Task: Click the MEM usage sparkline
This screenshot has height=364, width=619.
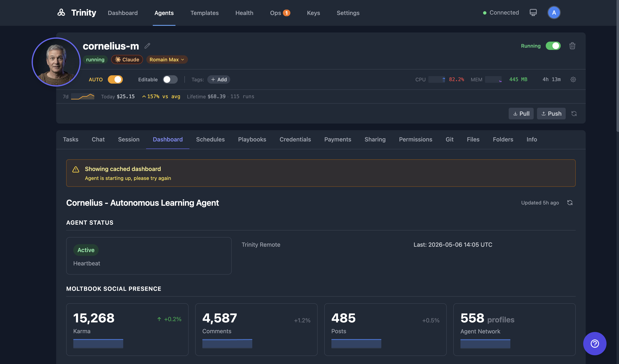Action: 493,79
